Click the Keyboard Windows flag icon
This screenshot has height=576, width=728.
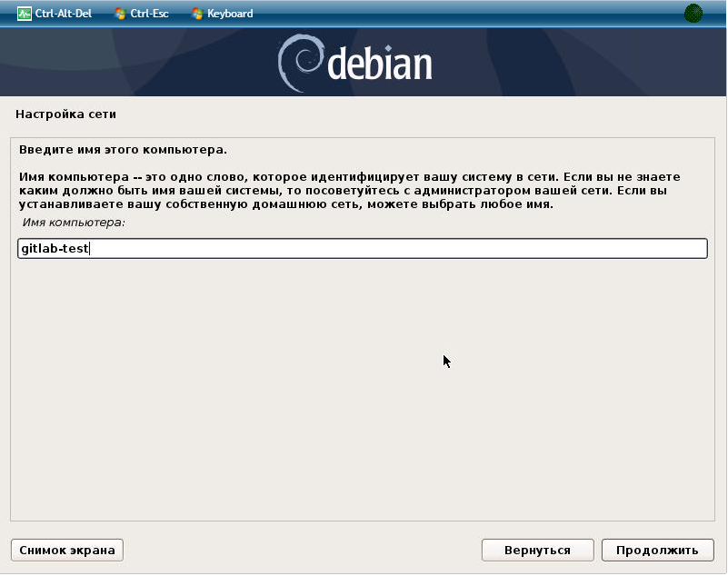click(x=197, y=14)
